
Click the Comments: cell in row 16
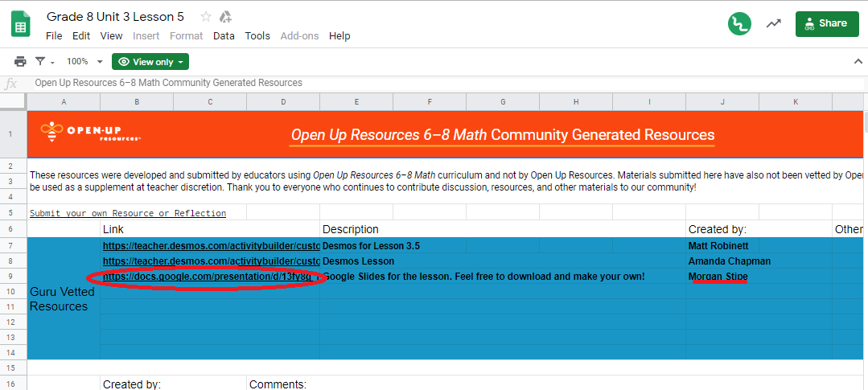pos(278,384)
